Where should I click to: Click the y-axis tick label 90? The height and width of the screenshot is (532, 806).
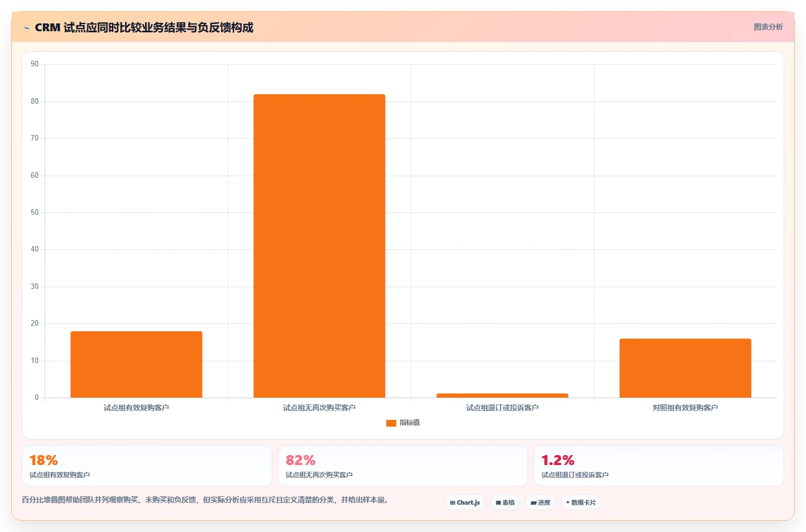coord(35,64)
